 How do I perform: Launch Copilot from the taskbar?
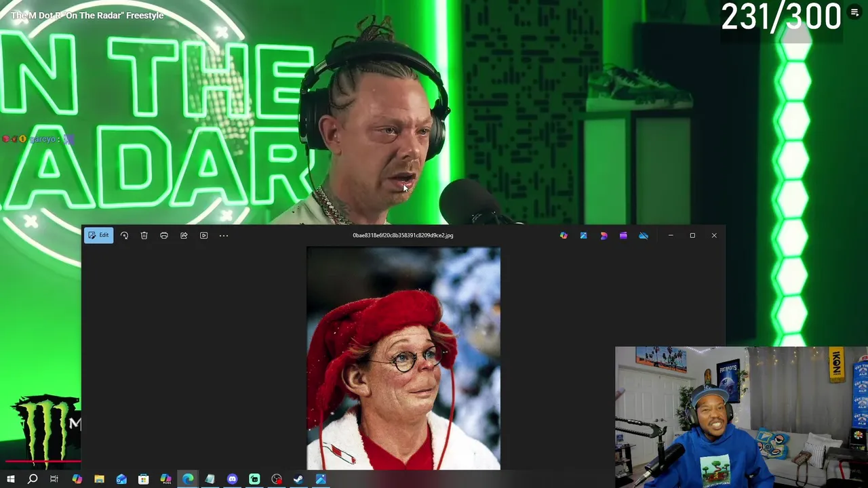click(77, 479)
